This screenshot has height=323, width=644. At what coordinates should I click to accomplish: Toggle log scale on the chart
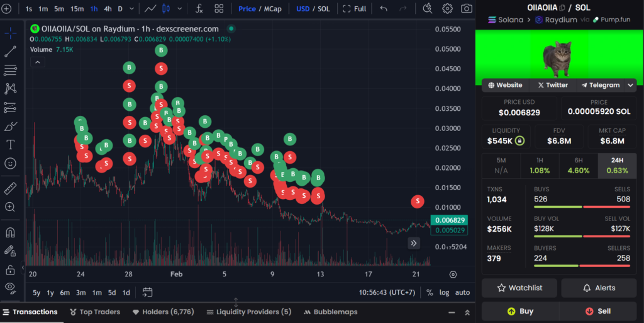pyautogui.click(x=444, y=293)
